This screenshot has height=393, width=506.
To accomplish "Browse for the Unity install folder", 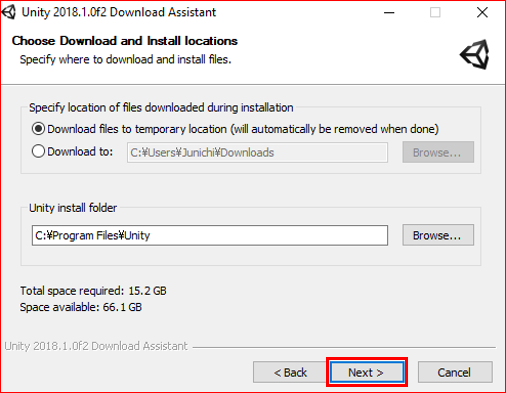I will 438,235.
